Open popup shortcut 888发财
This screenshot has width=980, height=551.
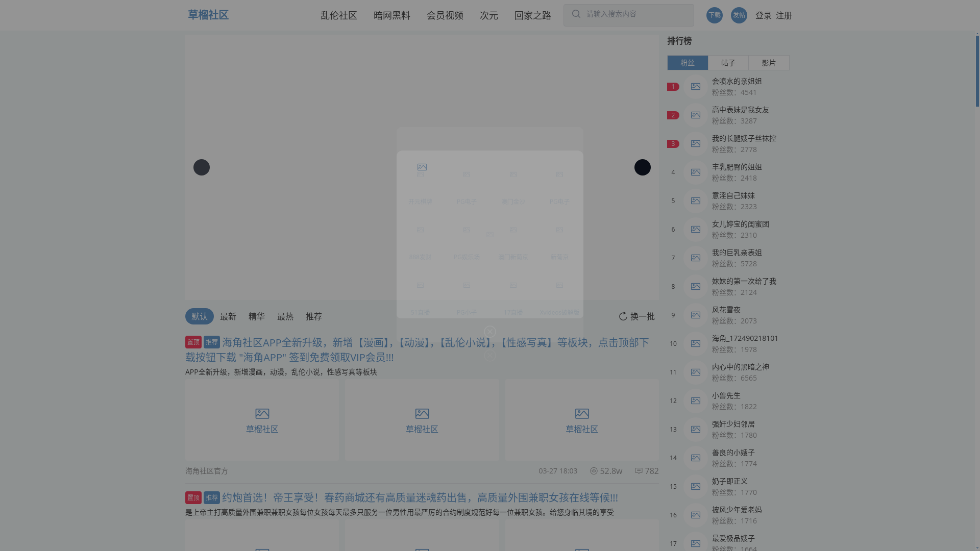click(x=420, y=257)
